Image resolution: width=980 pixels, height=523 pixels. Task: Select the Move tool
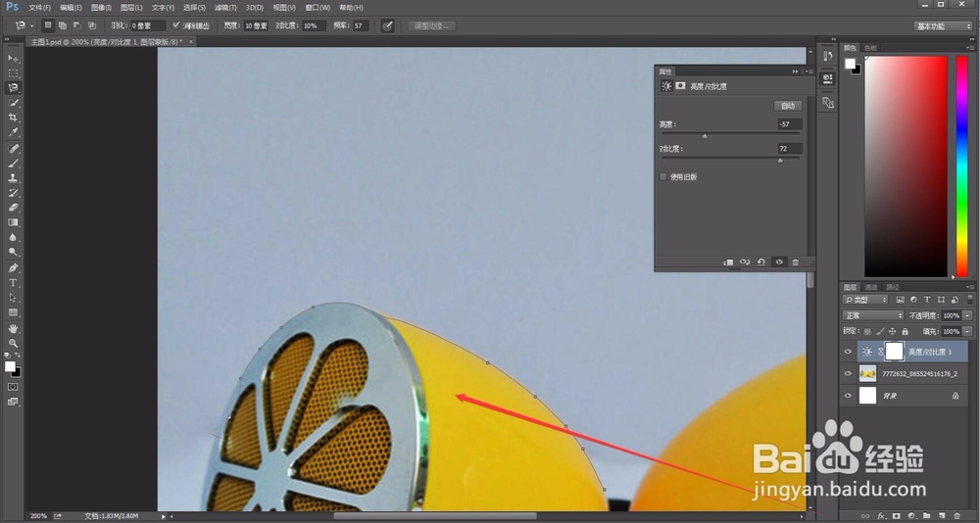click(x=13, y=58)
